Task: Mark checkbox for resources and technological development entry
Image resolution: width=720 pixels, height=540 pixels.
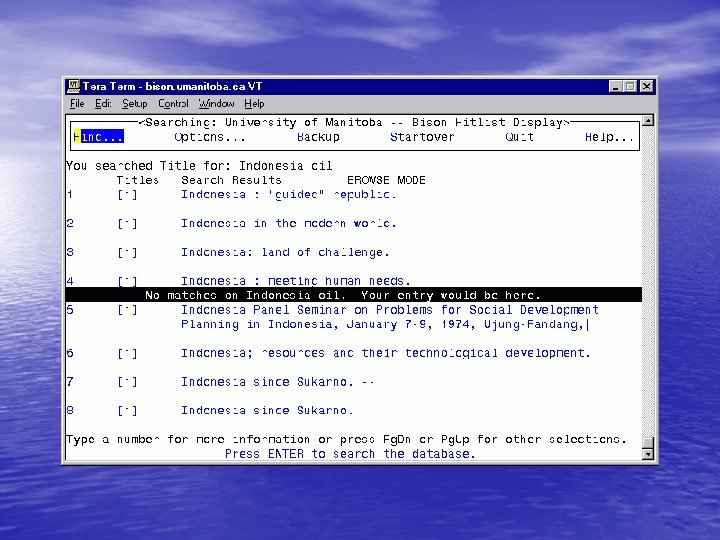Action: (127, 354)
